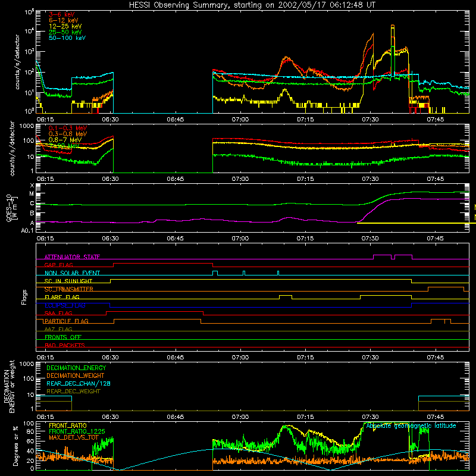Select the 3-6 keV legend label
The image size is (476, 476).
pos(62,14)
